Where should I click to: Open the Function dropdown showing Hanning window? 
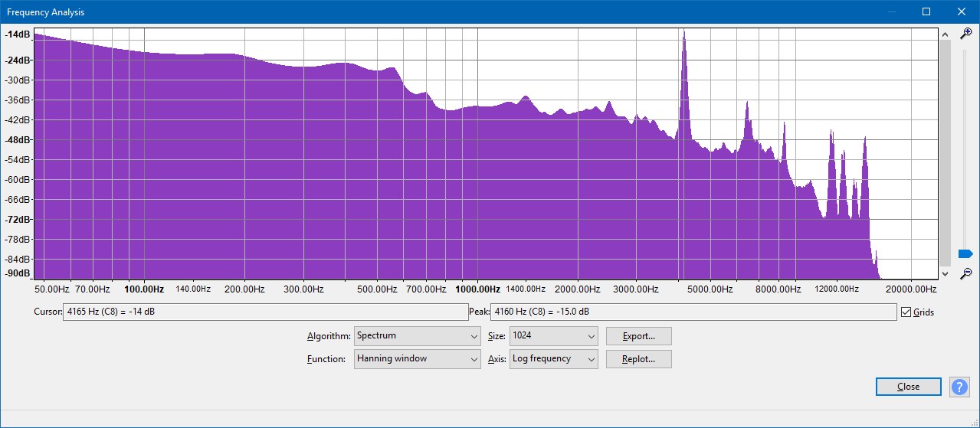click(418, 359)
